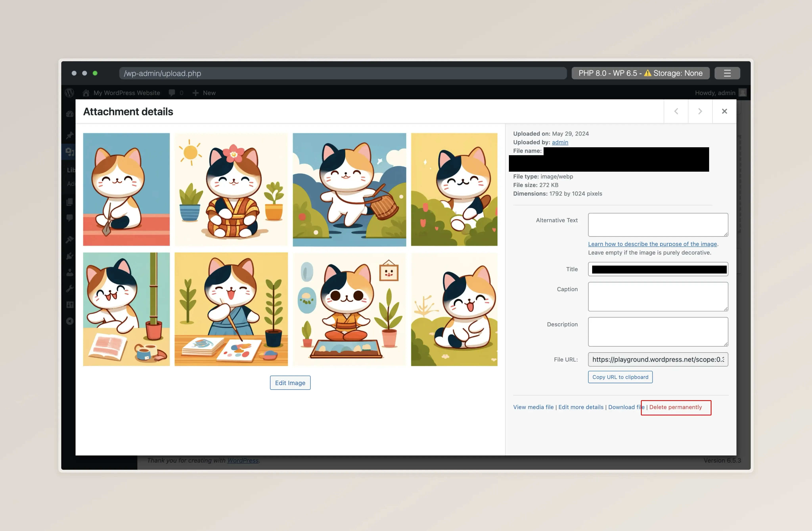Click the Media icon in the sidebar

click(x=70, y=152)
